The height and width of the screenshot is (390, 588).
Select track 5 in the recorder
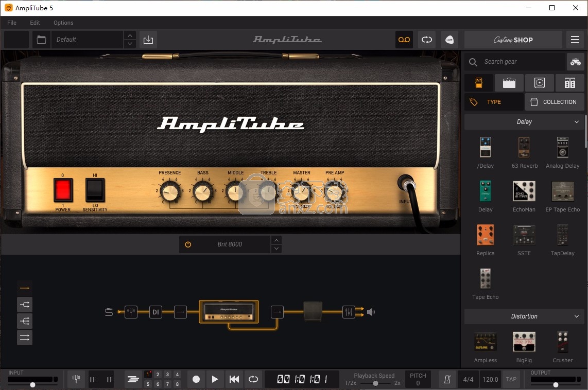[148, 384]
